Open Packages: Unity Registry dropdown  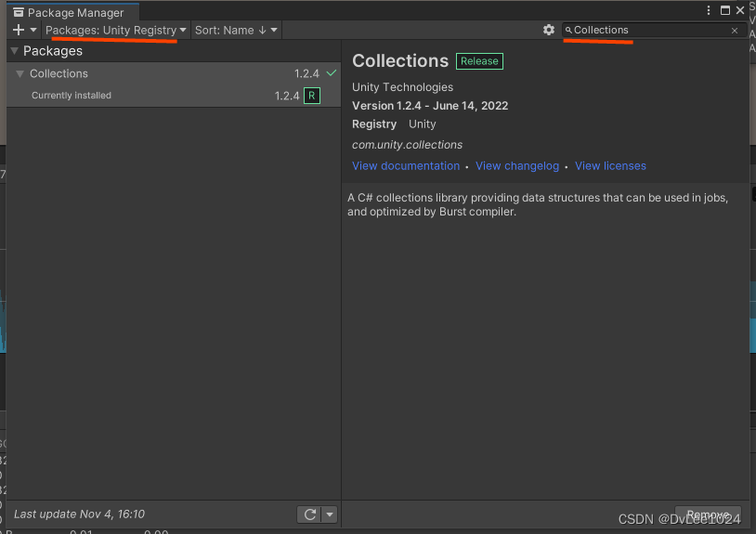[x=116, y=30]
